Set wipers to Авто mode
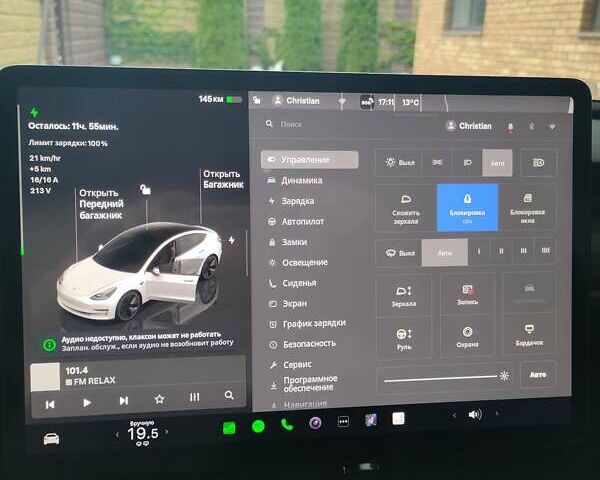 coord(445,252)
